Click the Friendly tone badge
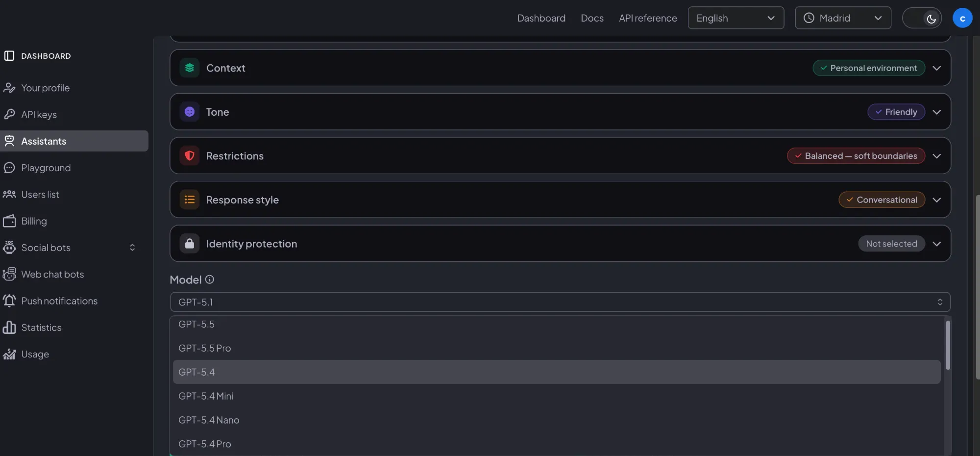980x456 pixels. click(x=896, y=112)
